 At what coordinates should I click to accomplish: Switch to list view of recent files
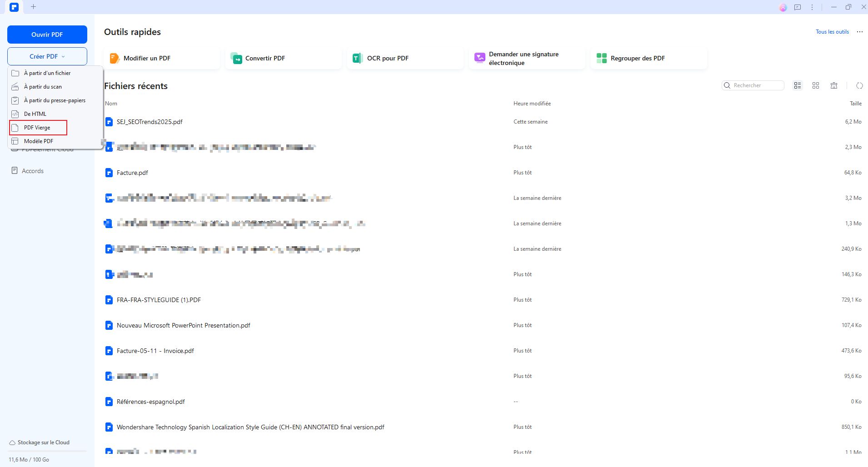pos(798,85)
